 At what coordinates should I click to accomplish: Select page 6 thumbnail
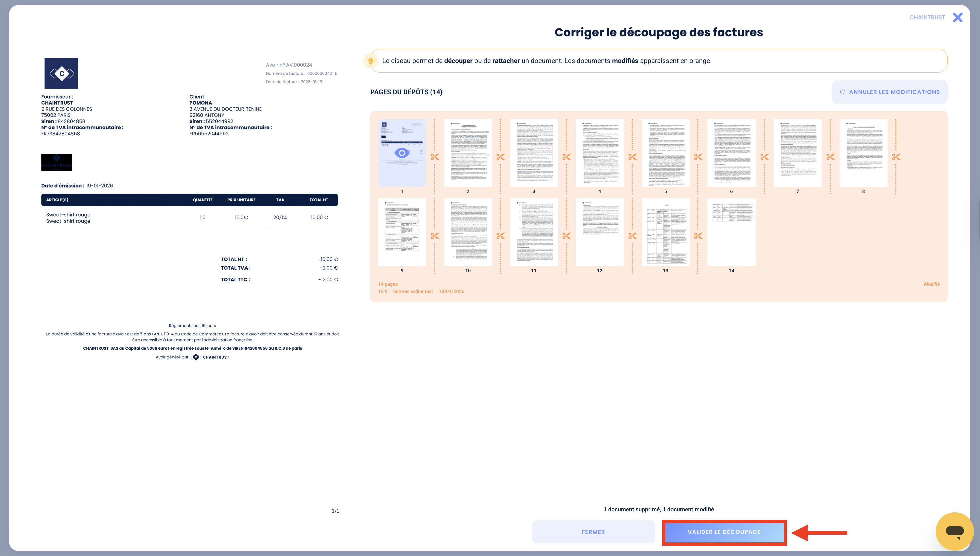pyautogui.click(x=731, y=153)
